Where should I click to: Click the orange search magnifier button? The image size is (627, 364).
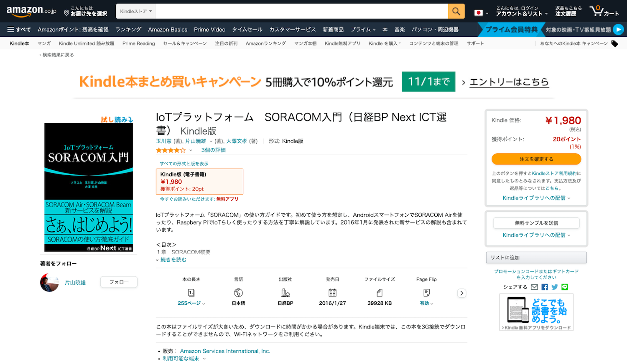456,11
